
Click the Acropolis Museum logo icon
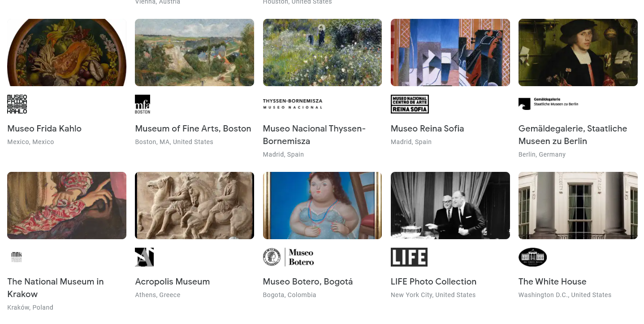click(144, 257)
